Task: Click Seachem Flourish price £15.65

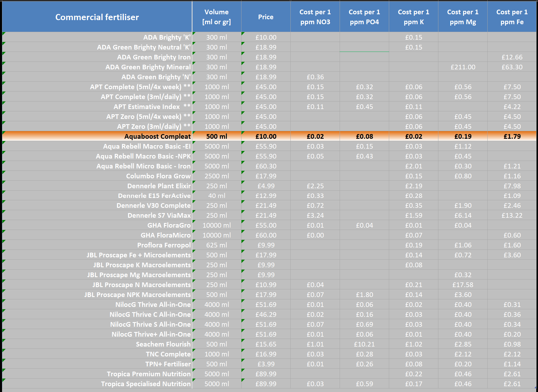Action: (266, 344)
